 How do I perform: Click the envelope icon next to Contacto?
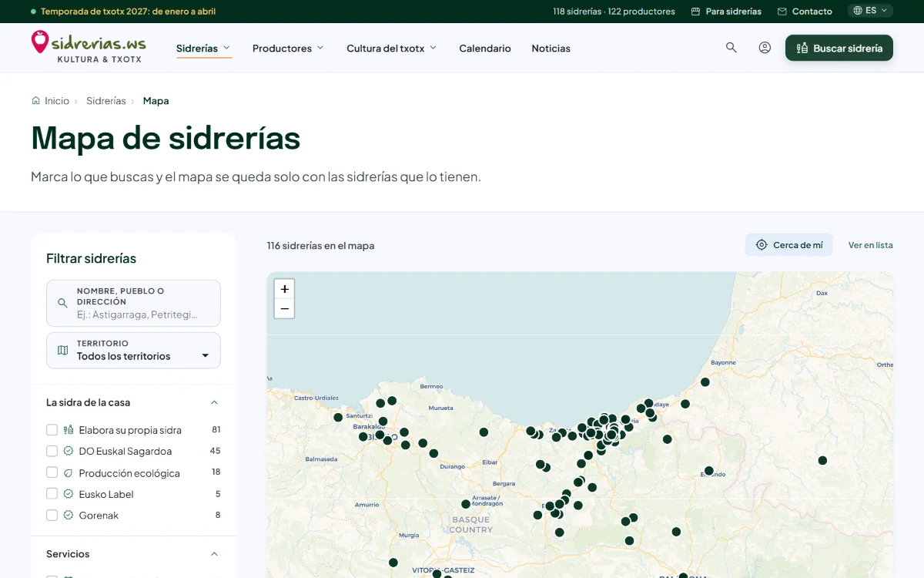[782, 12]
